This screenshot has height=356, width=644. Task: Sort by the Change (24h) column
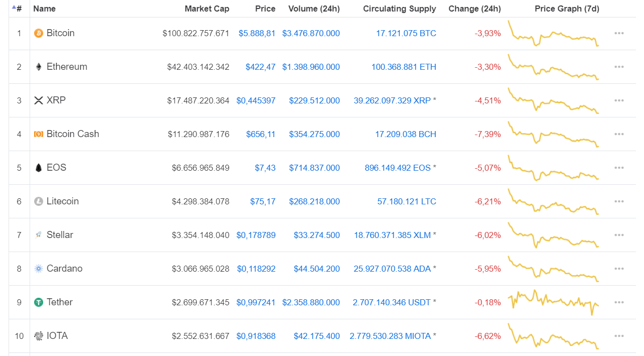474,9
